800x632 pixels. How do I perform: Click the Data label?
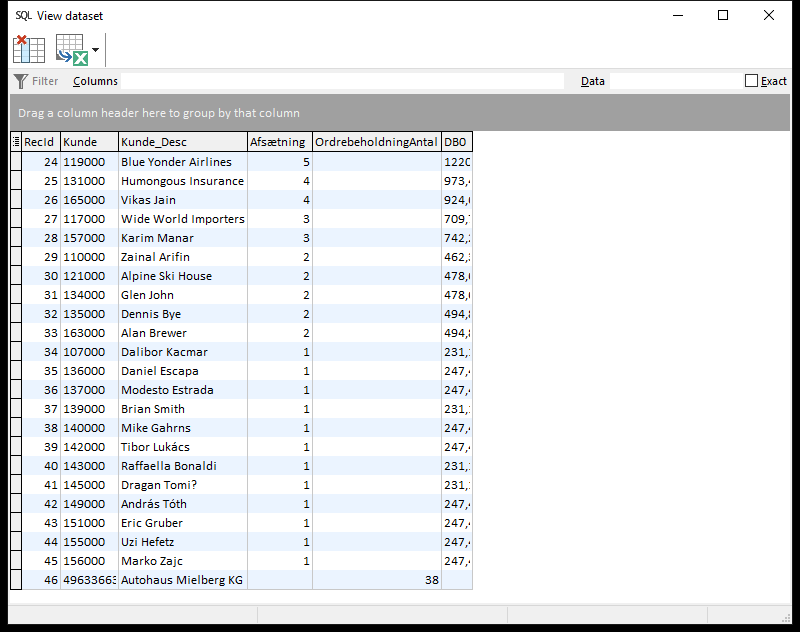click(x=592, y=81)
